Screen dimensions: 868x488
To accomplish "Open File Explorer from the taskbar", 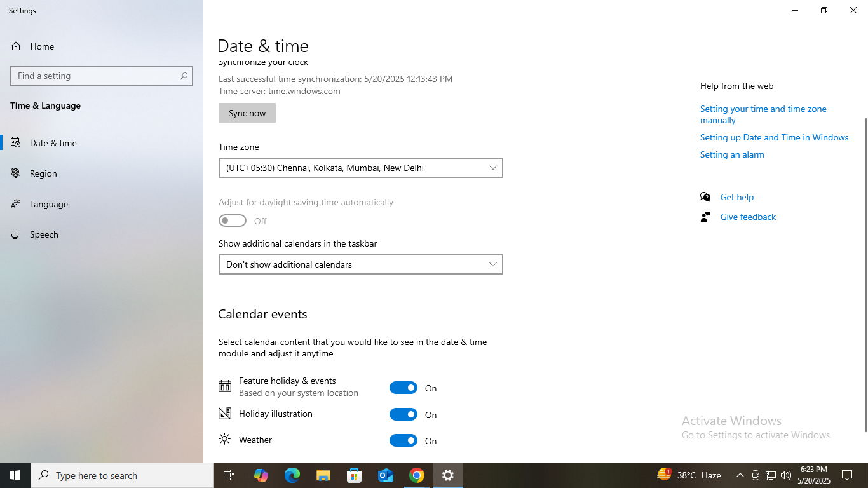I will [323, 475].
